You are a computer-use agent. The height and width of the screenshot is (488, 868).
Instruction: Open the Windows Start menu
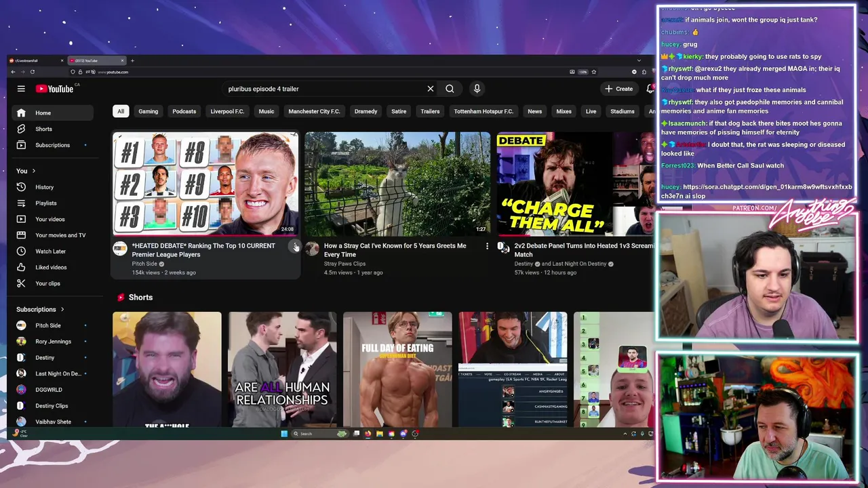284,434
